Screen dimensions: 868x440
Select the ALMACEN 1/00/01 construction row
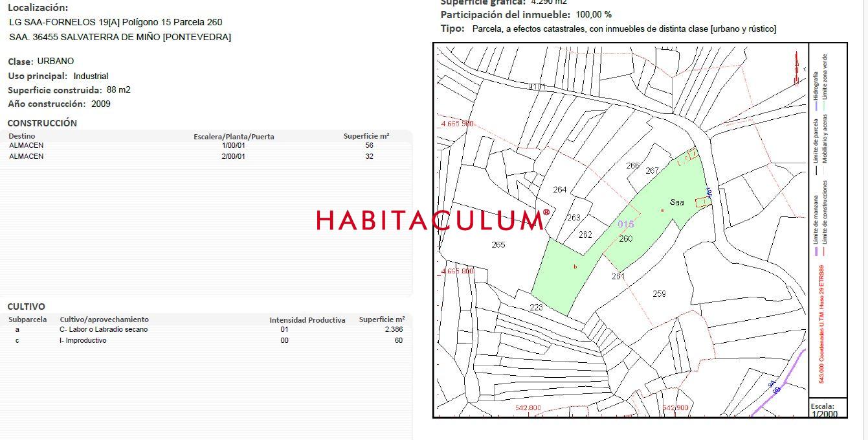point(207,145)
